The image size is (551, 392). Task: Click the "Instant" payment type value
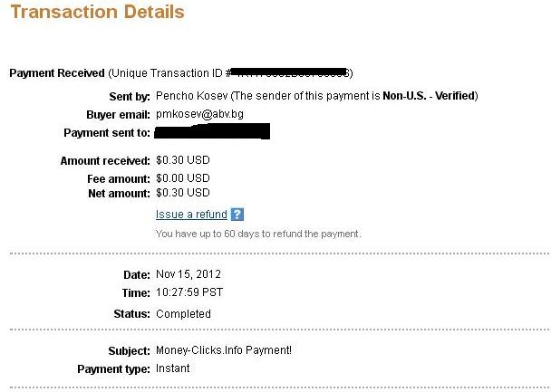point(173,368)
